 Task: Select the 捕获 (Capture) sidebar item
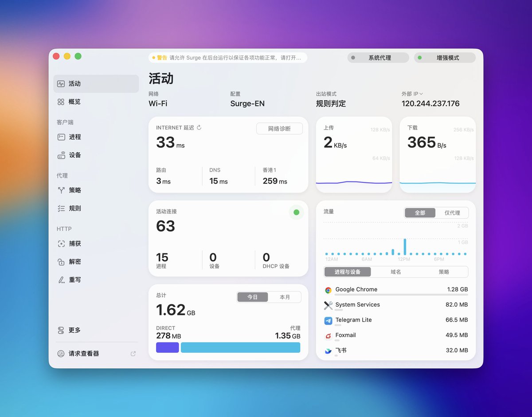(x=74, y=243)
